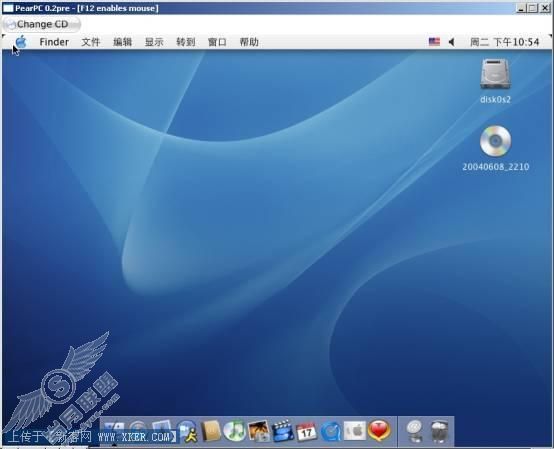Open the 窗口 menu
Screen dimensions: 554x449
[x=217, y=42]
